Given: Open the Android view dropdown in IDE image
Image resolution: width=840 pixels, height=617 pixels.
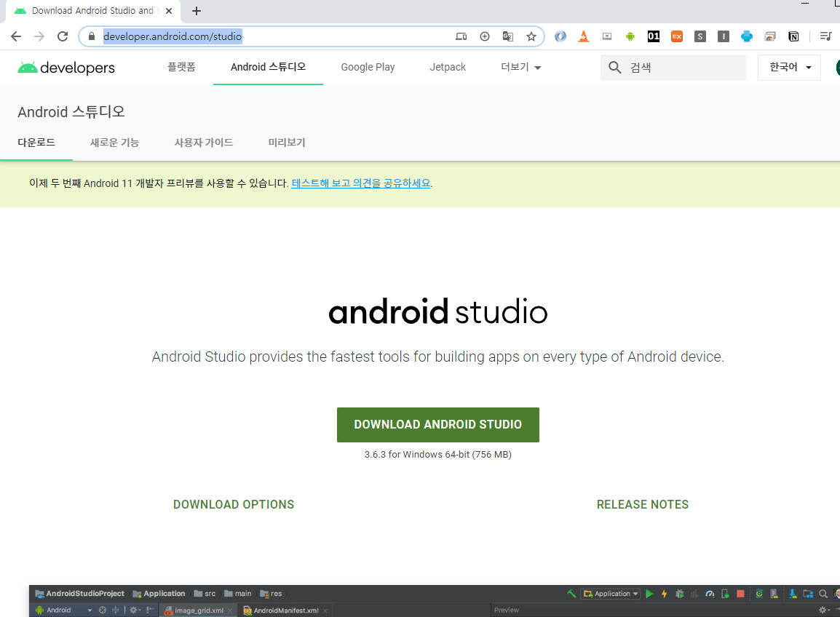Looking at the screenshot, I should click(x=63, y=610).
